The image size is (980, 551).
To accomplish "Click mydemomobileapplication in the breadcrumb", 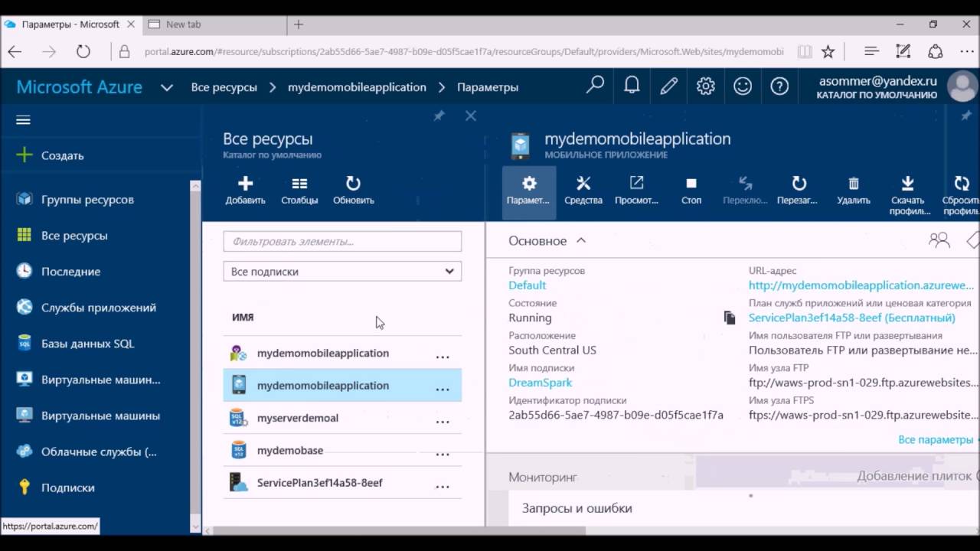I will [357, 87].
